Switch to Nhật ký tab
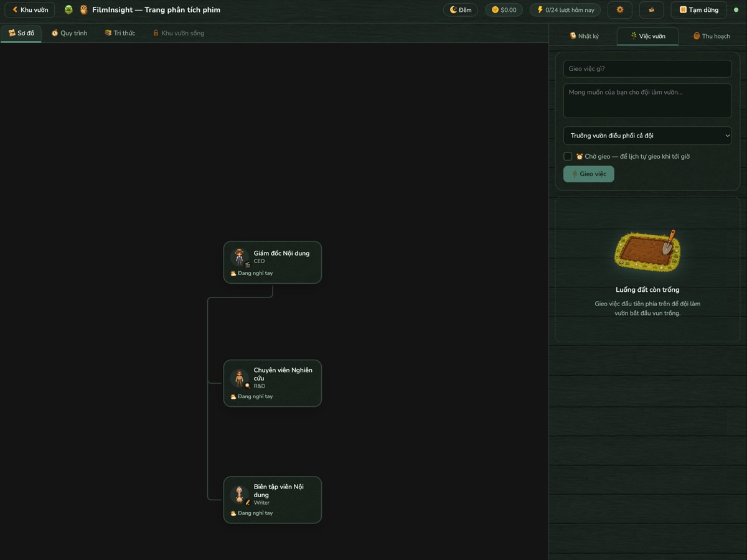The width and height of the screenshot is (747, 560). 584,36
